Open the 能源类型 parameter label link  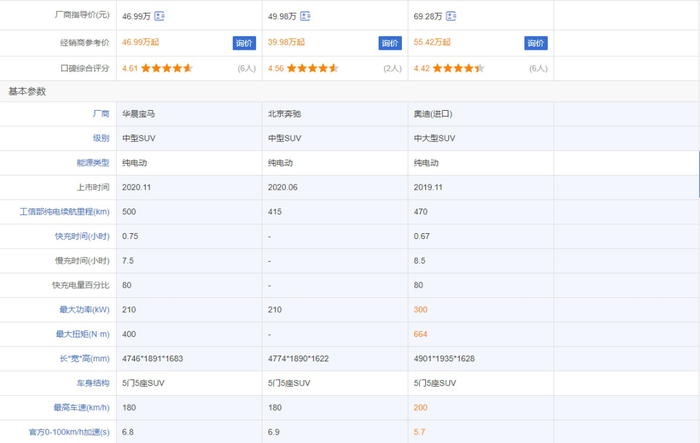click(x=93, y=163)
